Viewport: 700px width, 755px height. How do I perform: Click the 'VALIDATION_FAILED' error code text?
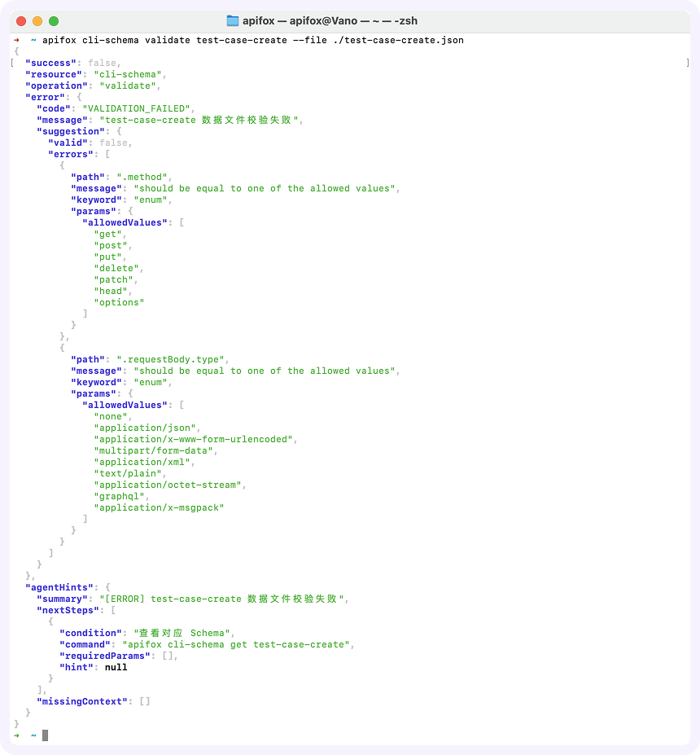[x=136, y=109]
